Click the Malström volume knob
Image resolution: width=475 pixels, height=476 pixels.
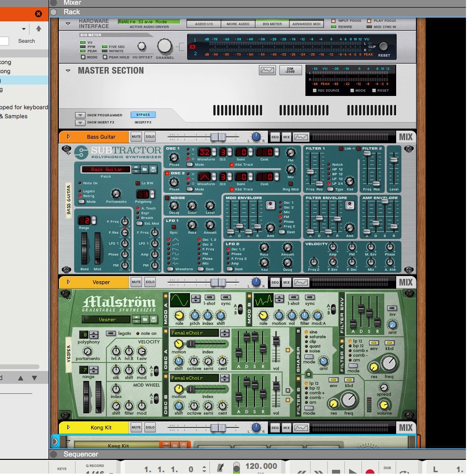(x=384, y=404)
